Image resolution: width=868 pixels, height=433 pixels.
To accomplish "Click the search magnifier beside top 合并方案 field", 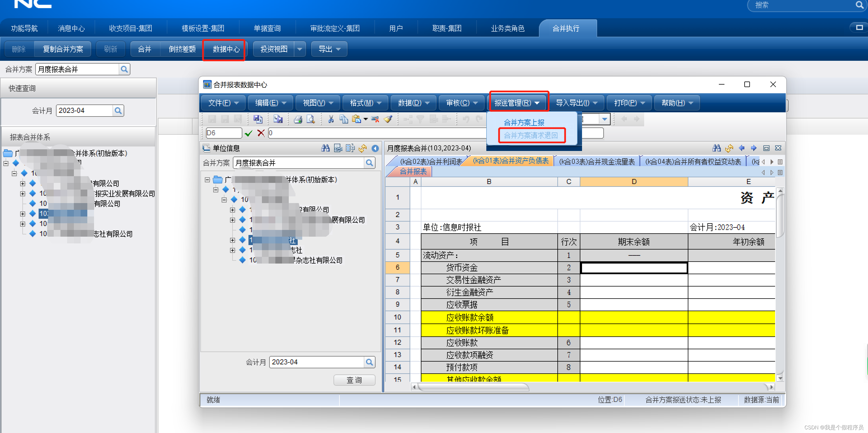I will click(x=124, y=69).
